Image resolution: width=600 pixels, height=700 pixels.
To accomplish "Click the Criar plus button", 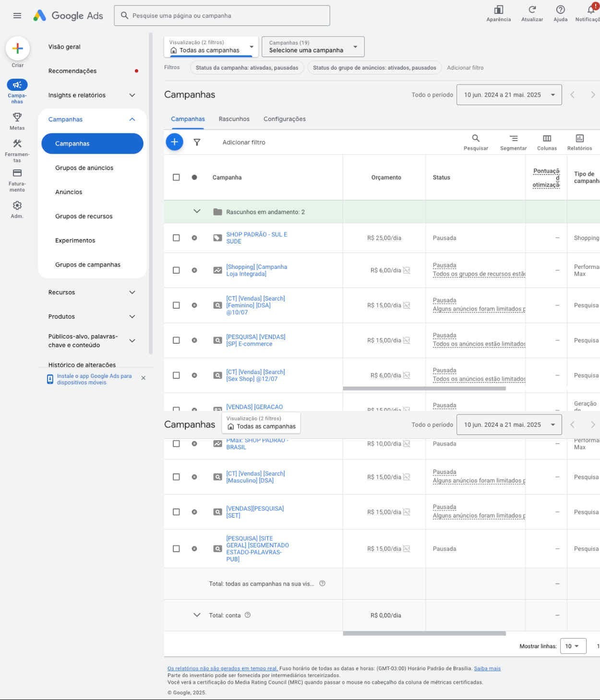I will 18,48.
